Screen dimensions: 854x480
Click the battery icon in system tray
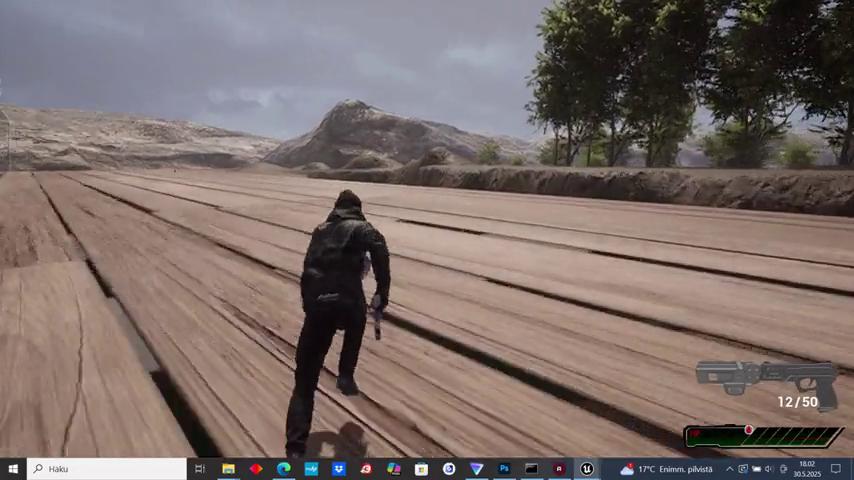pos(756,468)
